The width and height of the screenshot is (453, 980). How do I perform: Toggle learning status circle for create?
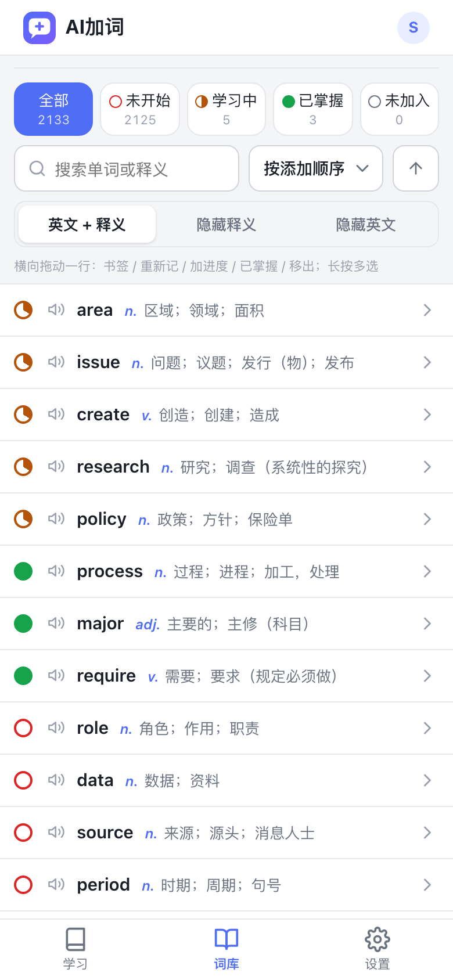(23, 415)
